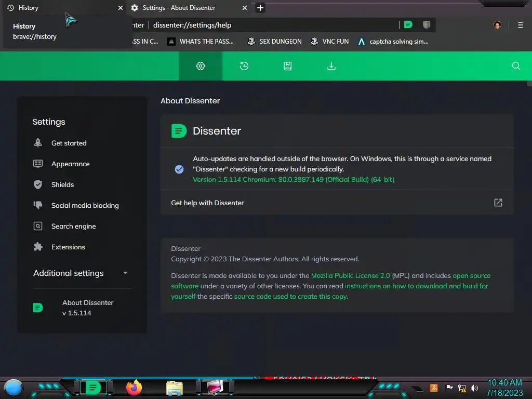Open a new tab with plus button
The width and height of the screenshot is (532, 399).
coord(260,8)
